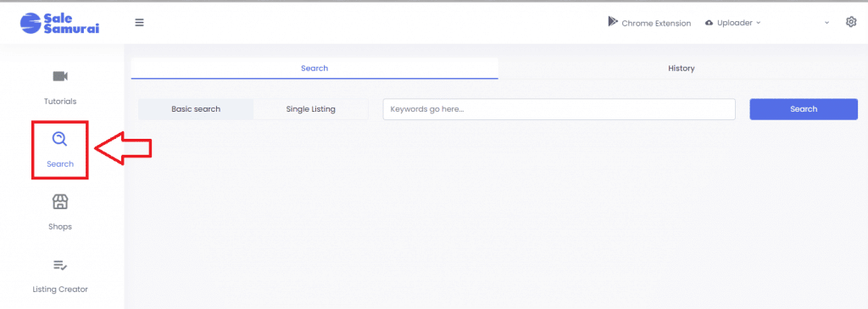Click the Chrome Extension play-store icon

pos(613,21)
